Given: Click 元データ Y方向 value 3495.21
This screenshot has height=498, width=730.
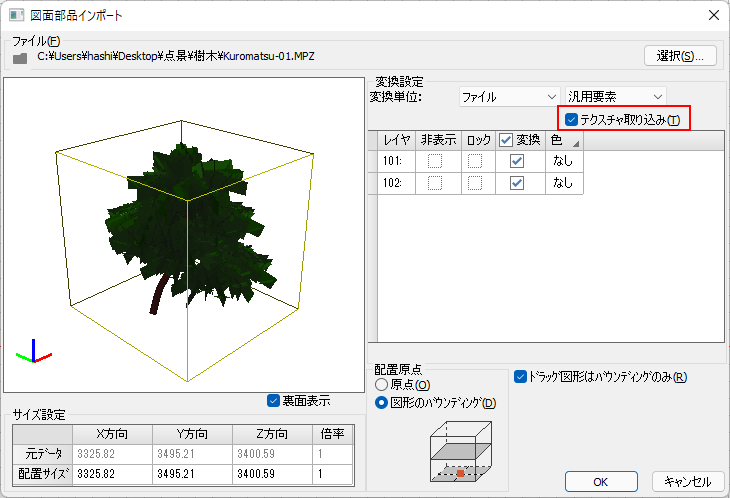Looking at the screenshot, I should point(192,454).
